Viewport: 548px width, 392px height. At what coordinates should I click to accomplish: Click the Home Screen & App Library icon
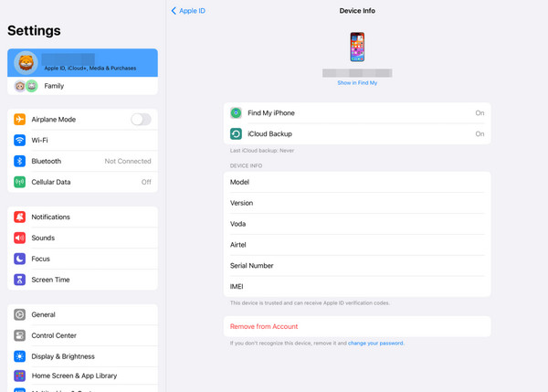click(x=19, y=376)
